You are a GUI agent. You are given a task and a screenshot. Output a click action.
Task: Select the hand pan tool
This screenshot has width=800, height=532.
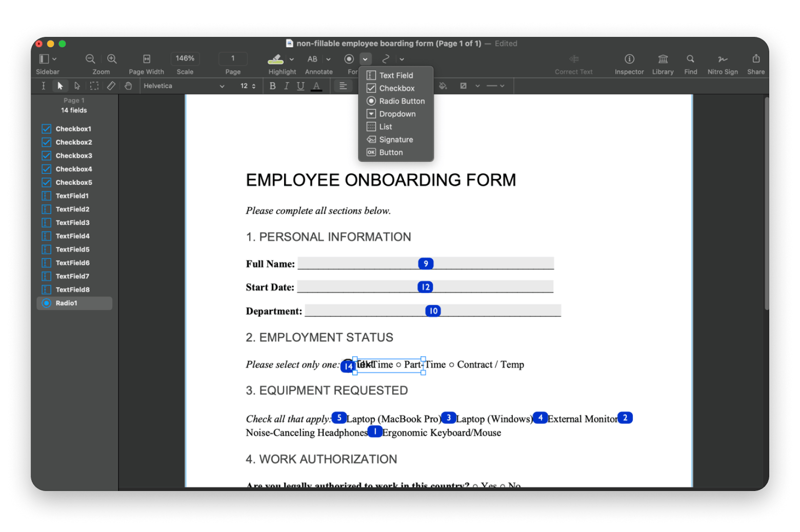click(x=128, y=86)
